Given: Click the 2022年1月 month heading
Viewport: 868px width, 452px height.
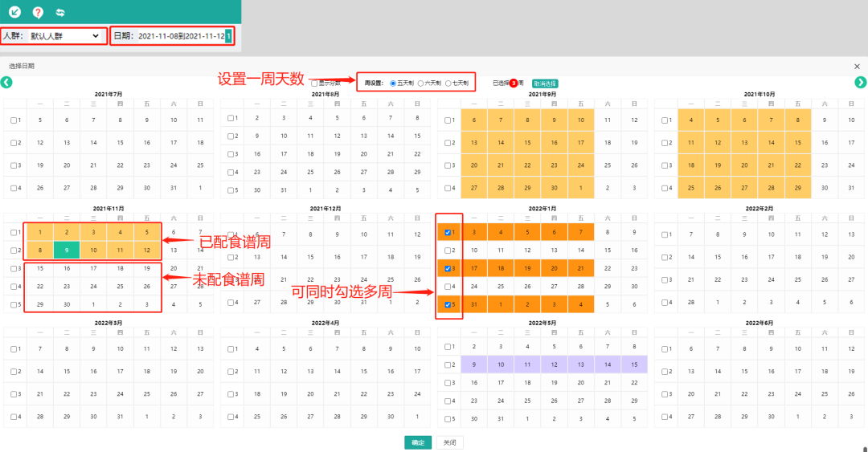Looking at the screenshot, I should [542, 209].
